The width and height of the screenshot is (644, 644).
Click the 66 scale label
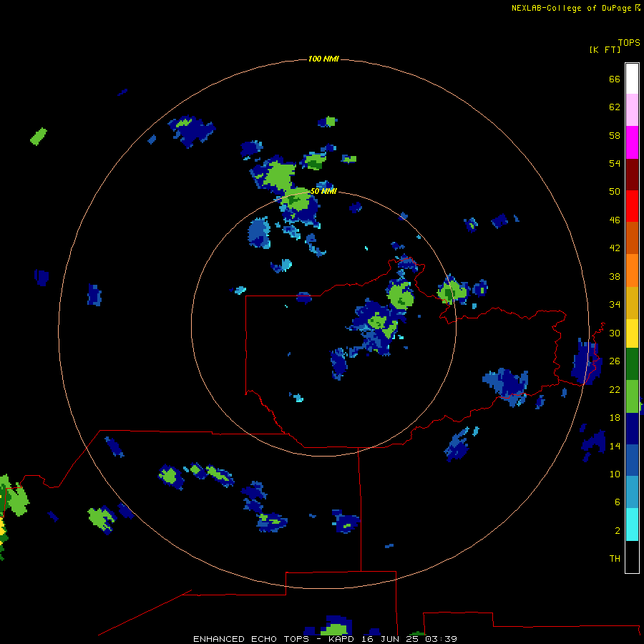615,79
